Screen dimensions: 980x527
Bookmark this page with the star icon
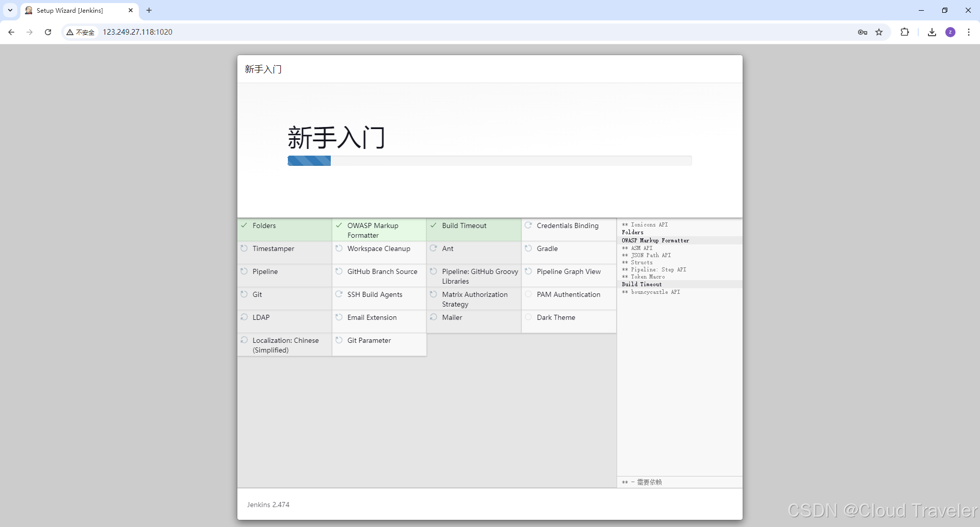pos(879,32)
